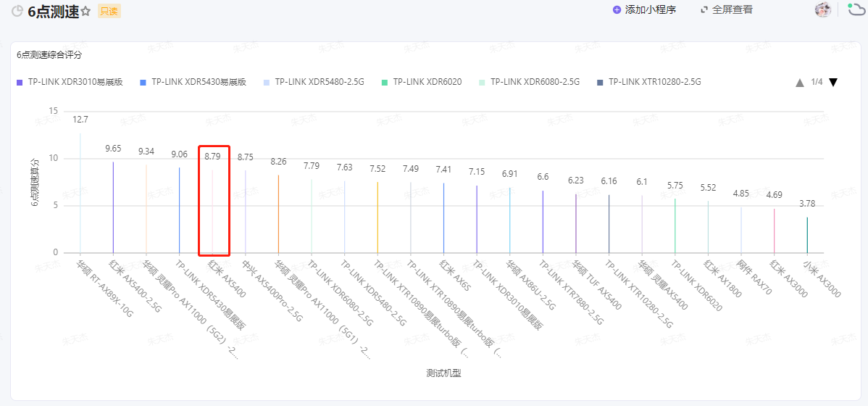
Task: Click the yellow bar valued 7.52
Action: coord(377,217)
